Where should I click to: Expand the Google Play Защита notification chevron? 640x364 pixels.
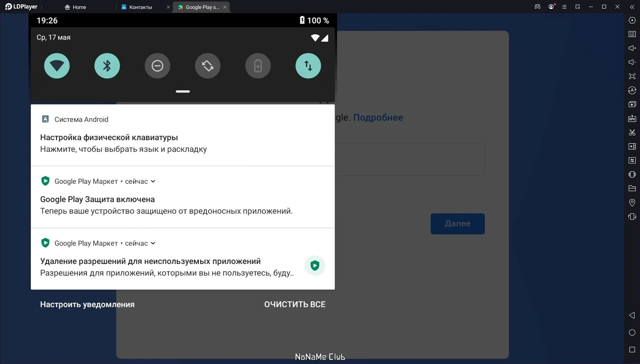click(153, 182)
